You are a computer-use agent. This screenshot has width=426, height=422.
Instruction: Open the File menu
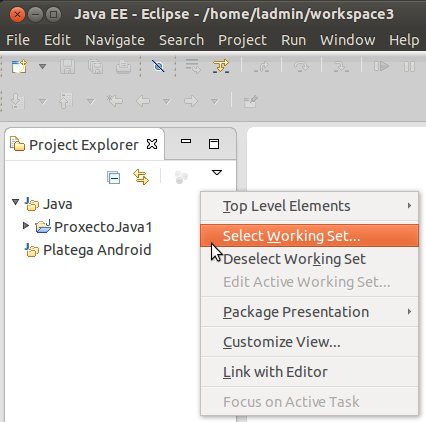18,40
